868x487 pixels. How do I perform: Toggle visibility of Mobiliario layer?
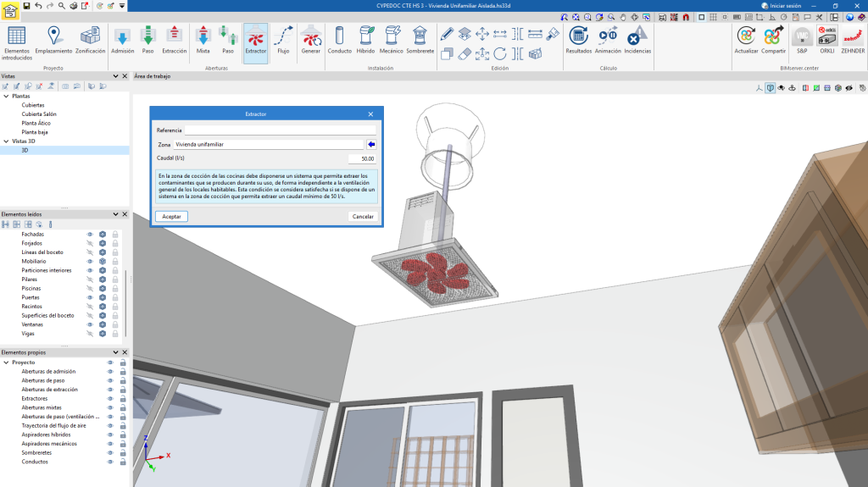[x=90, y=261]
